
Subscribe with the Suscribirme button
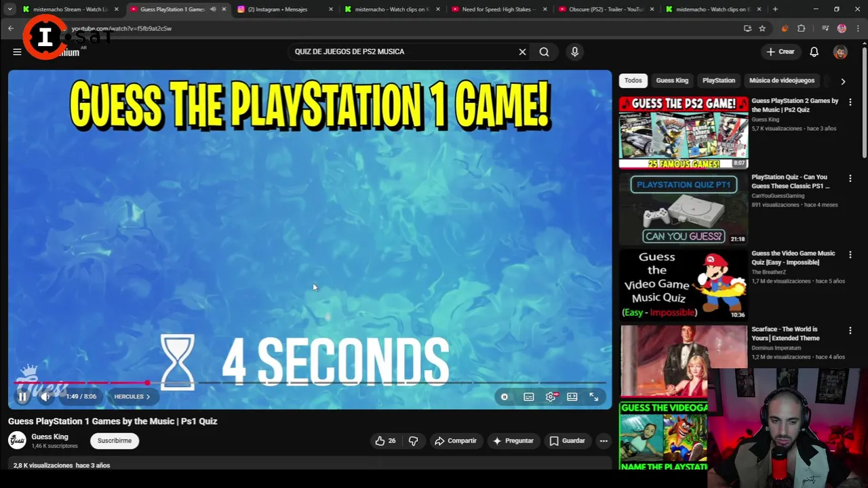pyautogui.click(x=115, y=441)
